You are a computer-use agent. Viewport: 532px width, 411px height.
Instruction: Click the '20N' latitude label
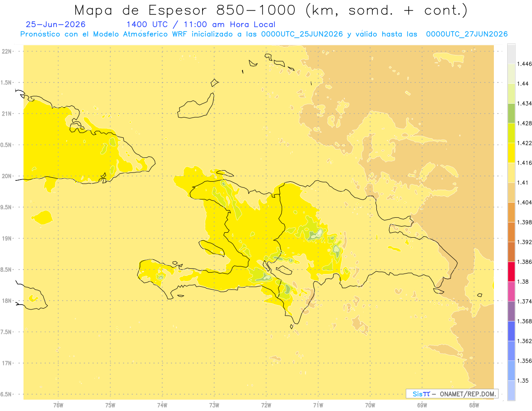point(7,176)
